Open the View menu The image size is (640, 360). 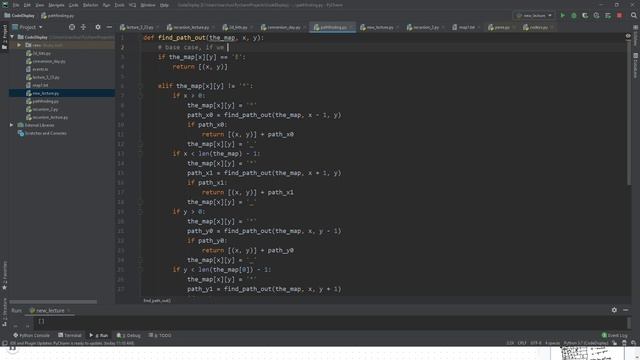[40, 5]
